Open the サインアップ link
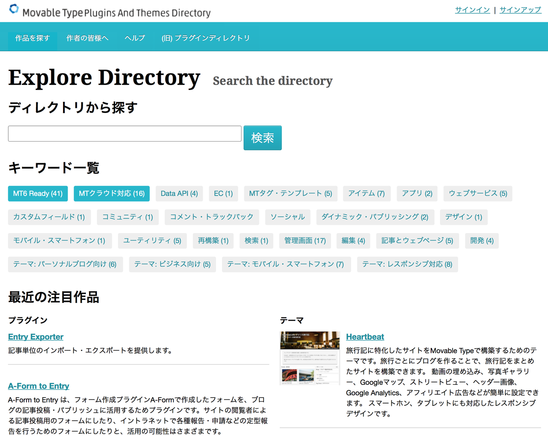This screenshot has width=548, height=436. (520, 10)
